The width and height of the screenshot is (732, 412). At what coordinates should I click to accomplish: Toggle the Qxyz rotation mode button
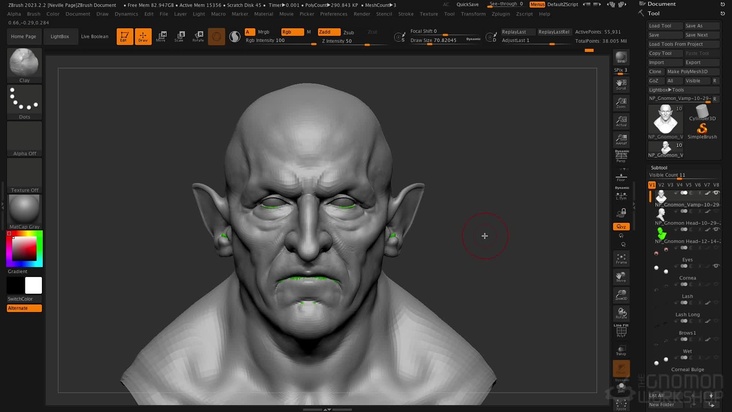point(621,226)
